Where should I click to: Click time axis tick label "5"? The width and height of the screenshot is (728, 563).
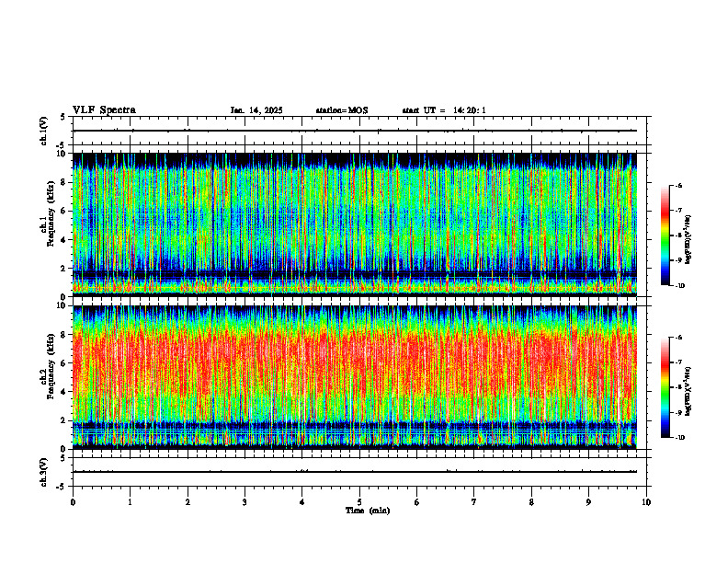point(359,502)
